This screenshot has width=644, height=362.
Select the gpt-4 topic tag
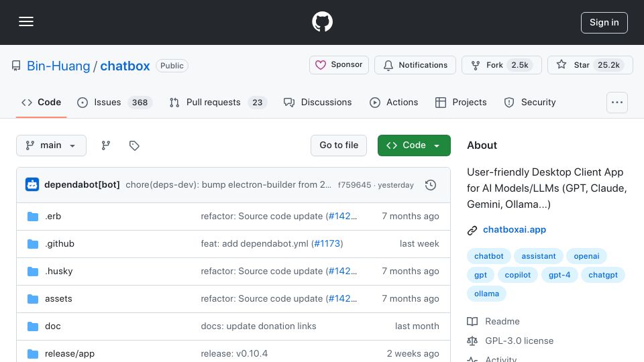[x=559, y=275]
